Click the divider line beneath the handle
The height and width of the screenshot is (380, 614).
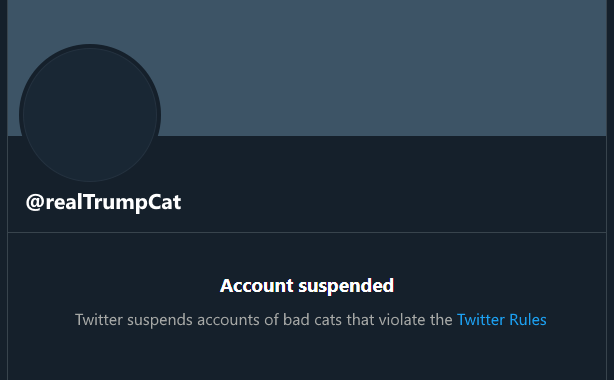pyautogui.click(x=307, y=232)
